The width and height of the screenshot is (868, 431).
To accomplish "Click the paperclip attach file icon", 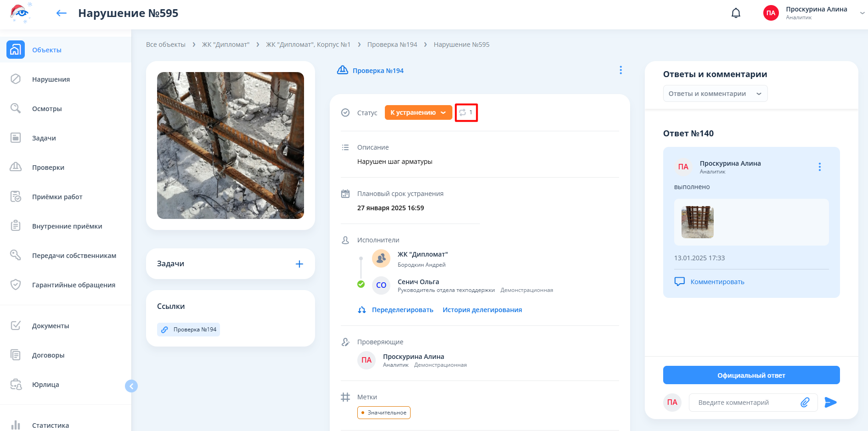I will tap(805, 403).
